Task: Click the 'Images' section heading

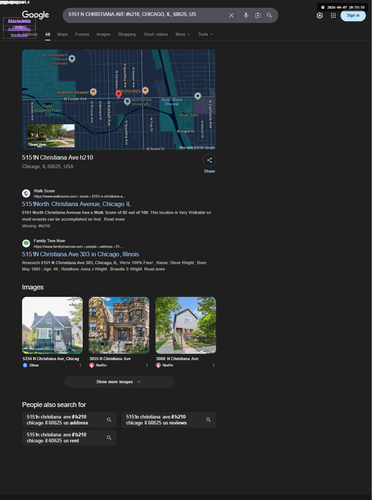Action: (x=33, y=287)
